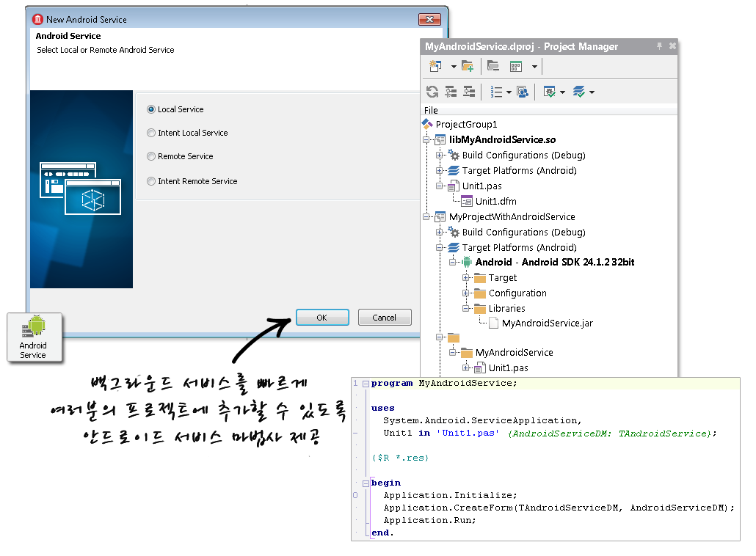Click the ProjectGroup1 icon in tree
The height and width of the screenshot is (556, 756).
[x=427, y=124]
